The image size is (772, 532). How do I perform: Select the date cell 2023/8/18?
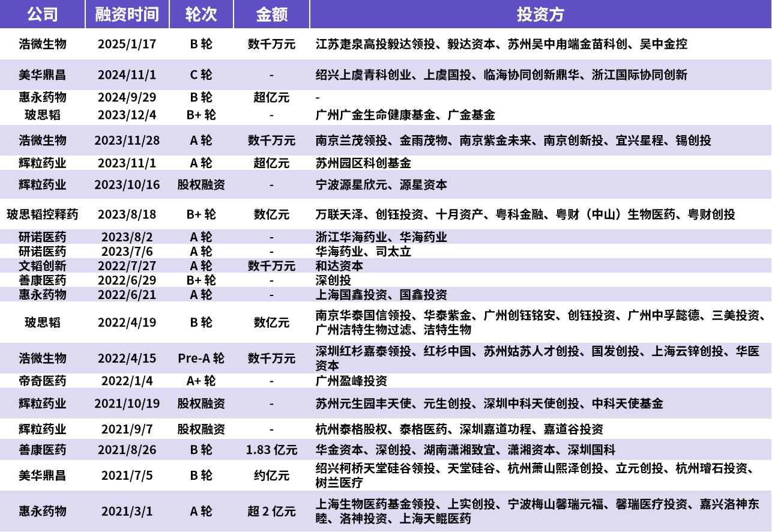tap(127, 214)
